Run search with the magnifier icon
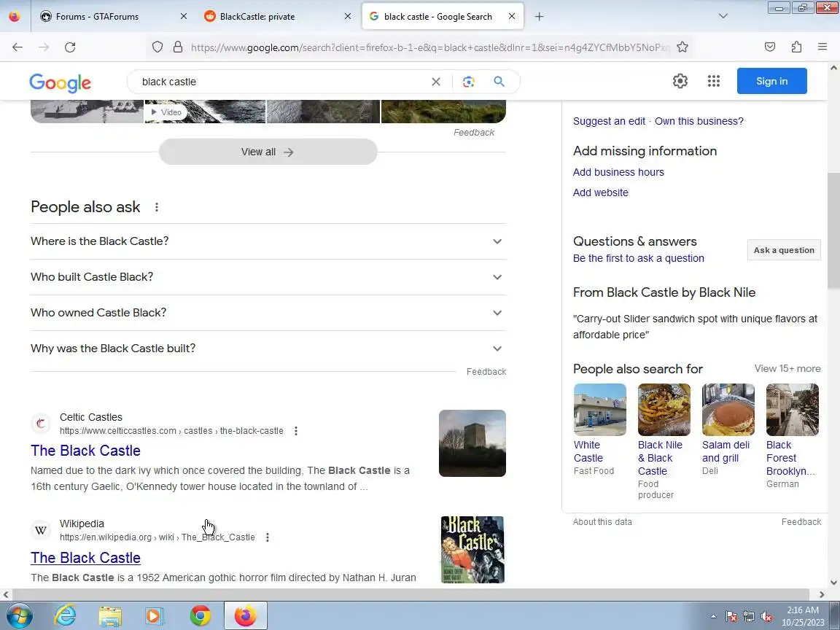Image resolution: width=840 pixels, height=630 pixels. pyautogui.click(x=499, y=82)
